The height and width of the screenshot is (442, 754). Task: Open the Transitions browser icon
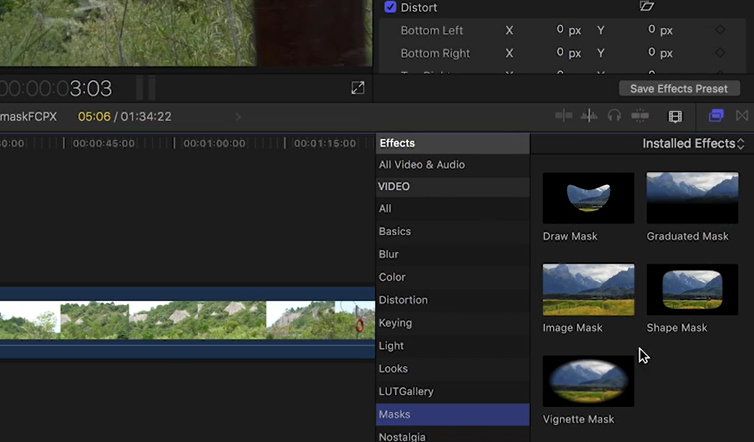coord(742,116)
